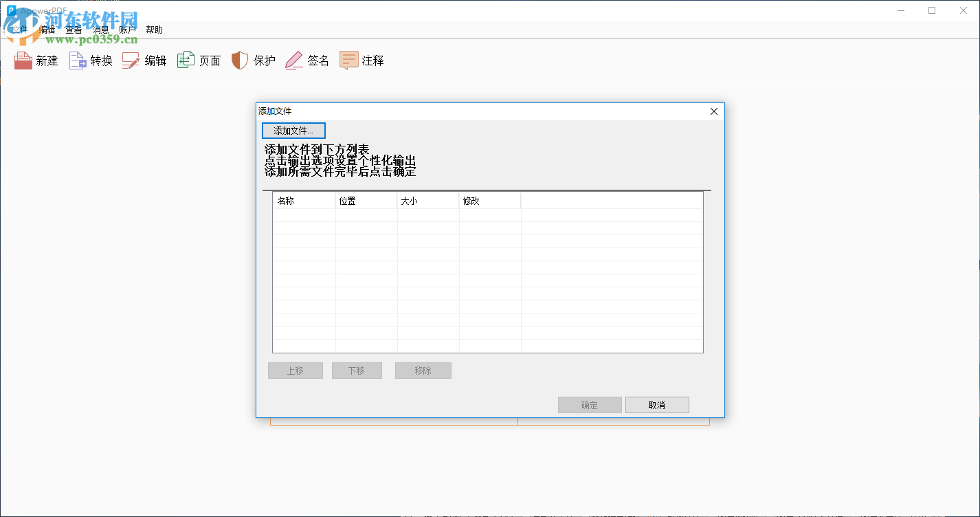This screenshot has height=517, width=980.
Task: Sort list by the 名称 column header
Action: (x=304, y=199)
